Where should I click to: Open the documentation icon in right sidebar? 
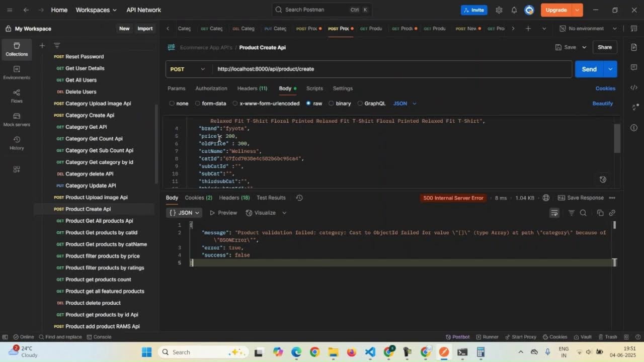tap(633, 47)
